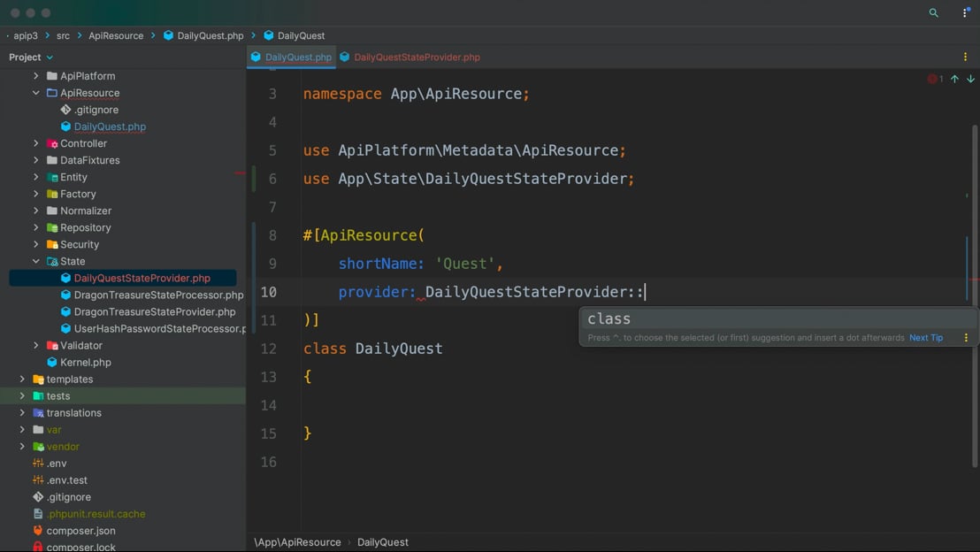Screen dimensions: 980x552
Task: Select Kernel.php file in project tree
Action: [85, 362]
